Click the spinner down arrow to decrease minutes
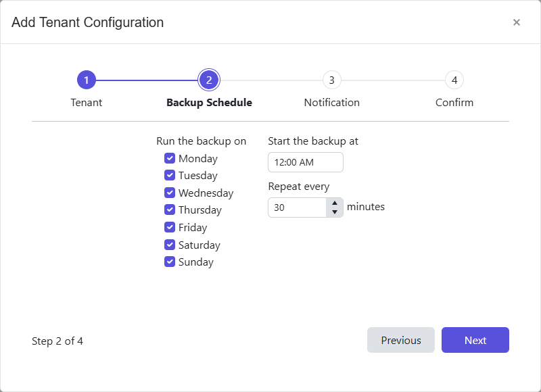Image resolution: width=541 pixels, height=392 pixels. tap(335, 211)
